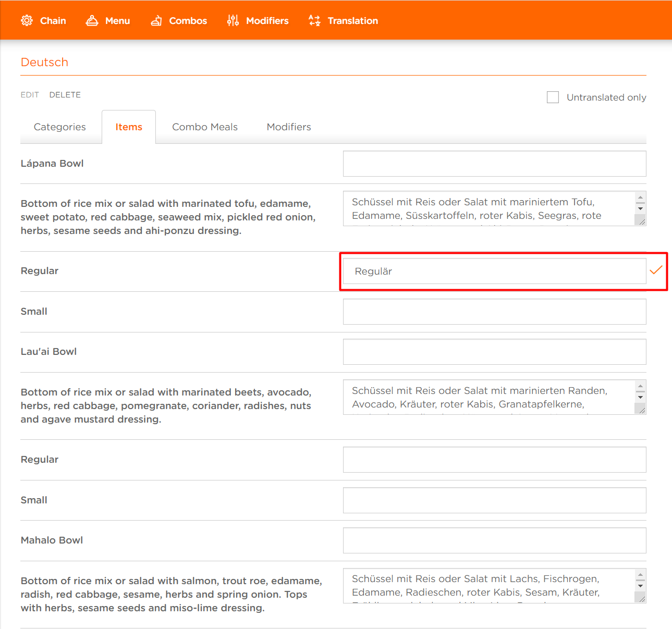The image size is (672, 629).
Task: Toggle Untranslated only checkbox
Action: click(553, 97)
